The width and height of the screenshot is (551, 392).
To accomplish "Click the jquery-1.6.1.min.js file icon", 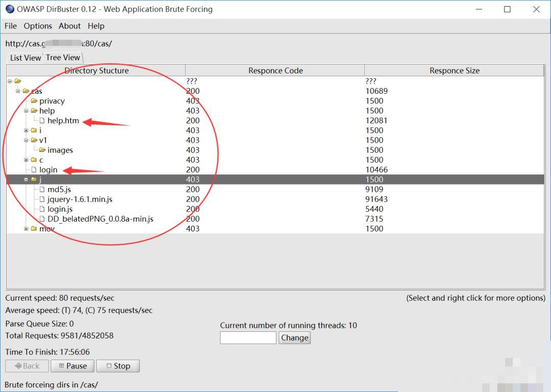I will point(42,199).
